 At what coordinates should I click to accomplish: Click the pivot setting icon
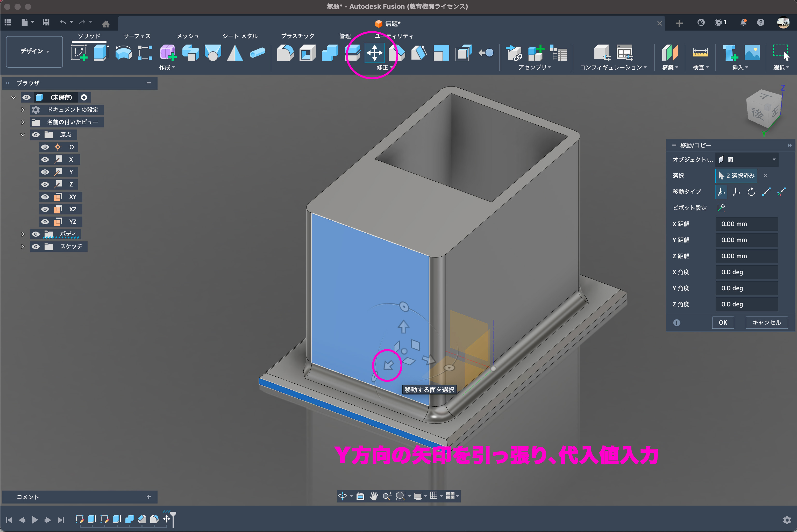click(x=721, y=208)
